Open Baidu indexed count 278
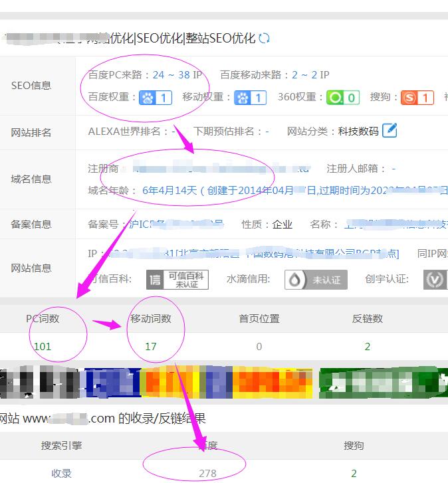Viewport: 448px width, 483px height. 207,473
